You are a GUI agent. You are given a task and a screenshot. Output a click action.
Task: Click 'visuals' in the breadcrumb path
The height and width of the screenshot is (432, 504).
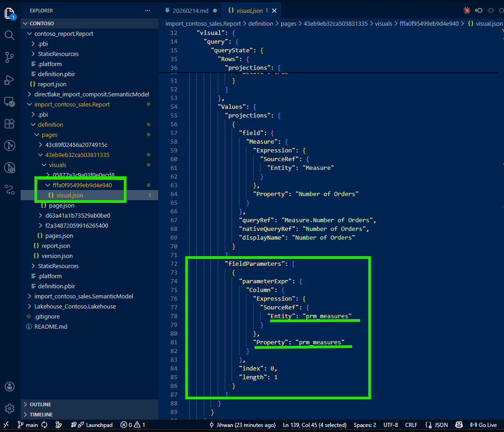pos(383,23)
